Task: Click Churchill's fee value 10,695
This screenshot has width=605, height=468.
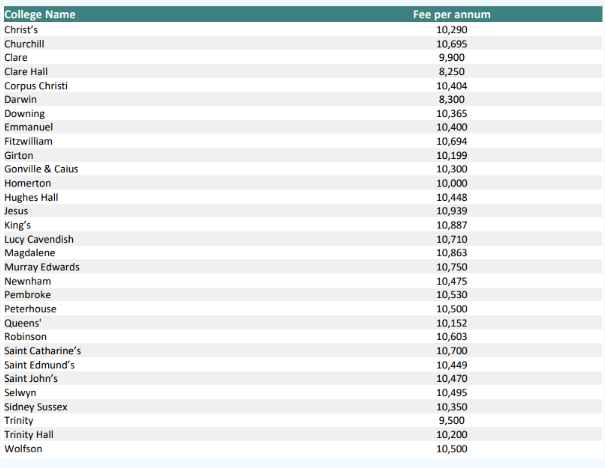Action: [x=451, y=44]
